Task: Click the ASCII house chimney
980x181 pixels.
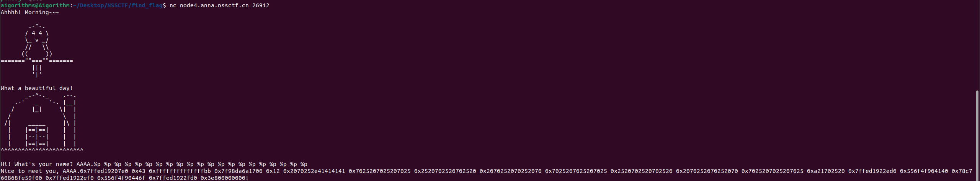Action: pos(70,99)
